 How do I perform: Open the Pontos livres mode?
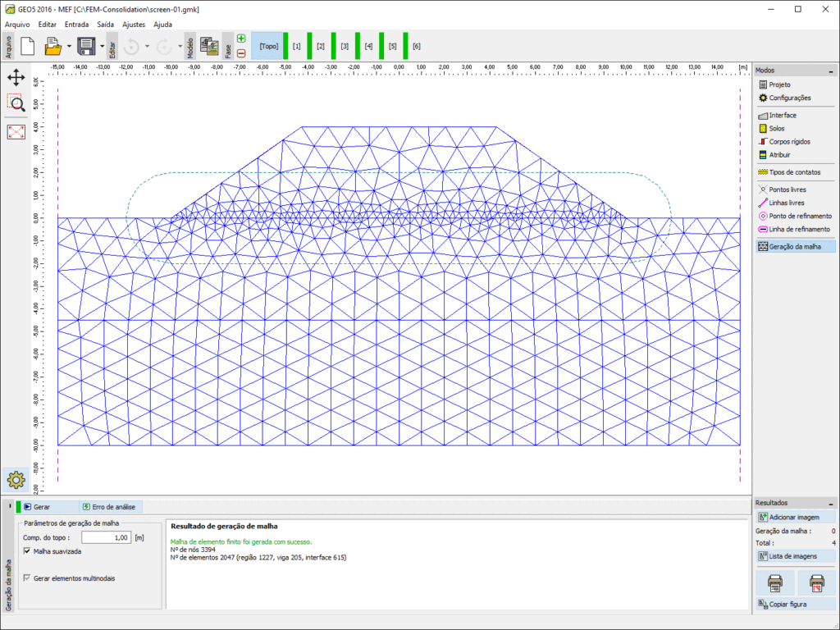(796, 189)
